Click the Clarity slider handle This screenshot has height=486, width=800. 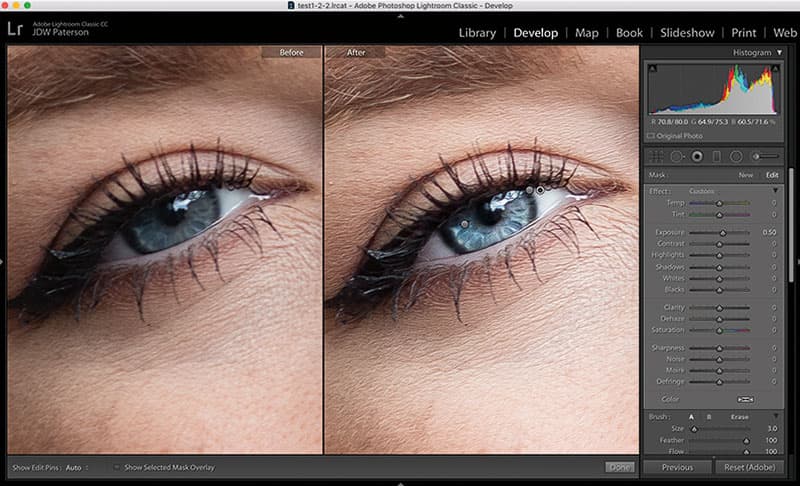coord(719,308)
